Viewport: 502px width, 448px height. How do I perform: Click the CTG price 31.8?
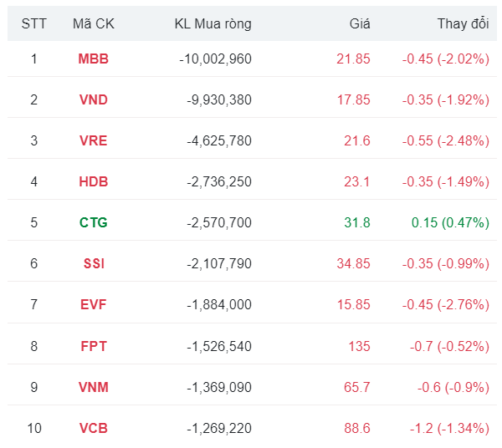point(357,222)
